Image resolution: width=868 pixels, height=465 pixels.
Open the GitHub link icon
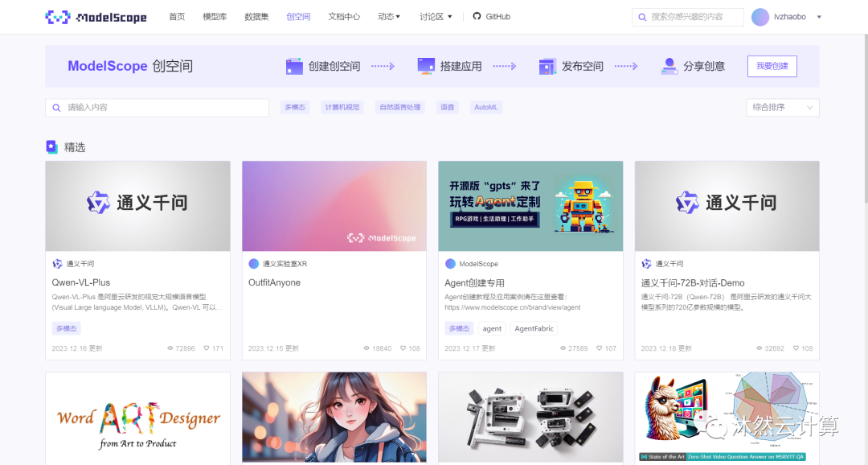[x=477, y=17]
